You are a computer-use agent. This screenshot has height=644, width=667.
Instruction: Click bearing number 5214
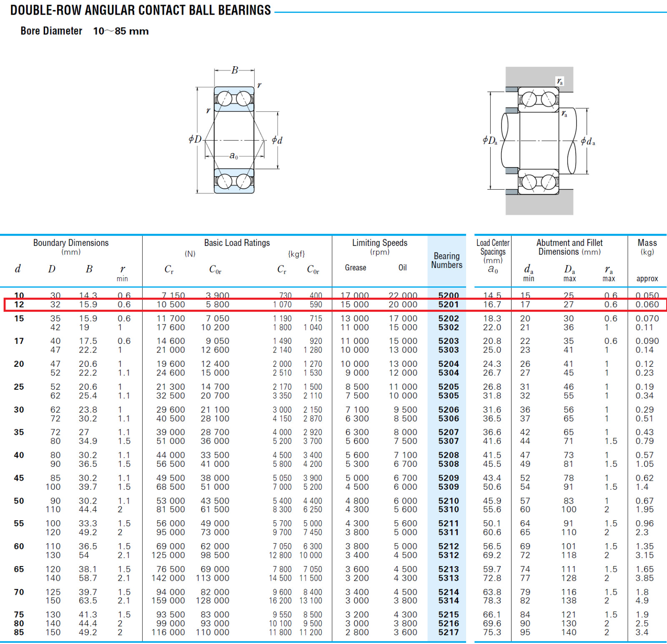pos(449,592)
